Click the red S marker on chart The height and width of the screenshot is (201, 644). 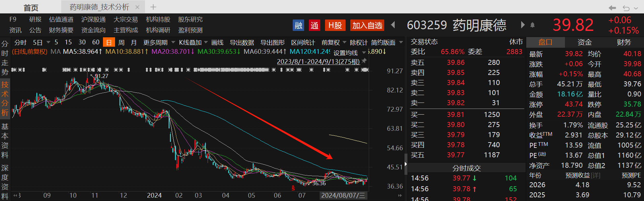click(293, 188)
